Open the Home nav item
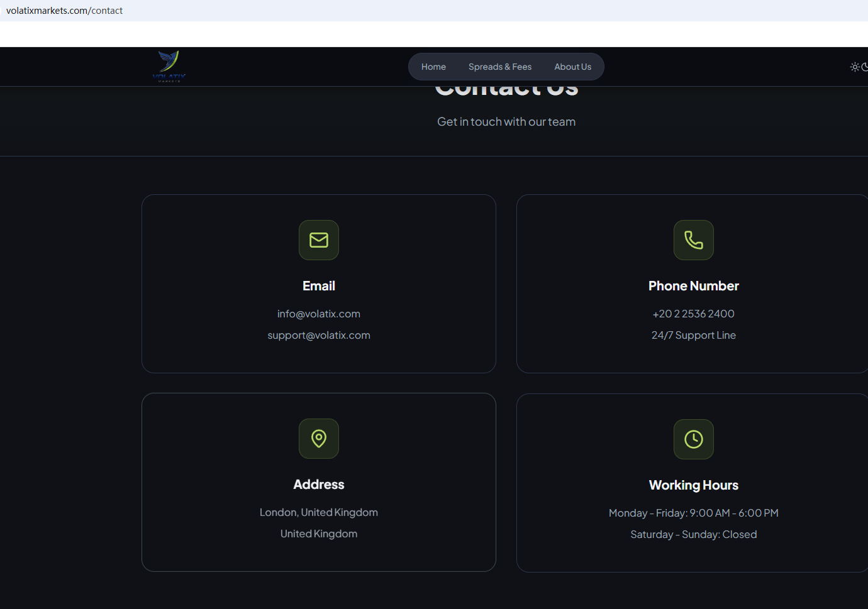Screen dimensions: 868x609 (x=433, y=67)
